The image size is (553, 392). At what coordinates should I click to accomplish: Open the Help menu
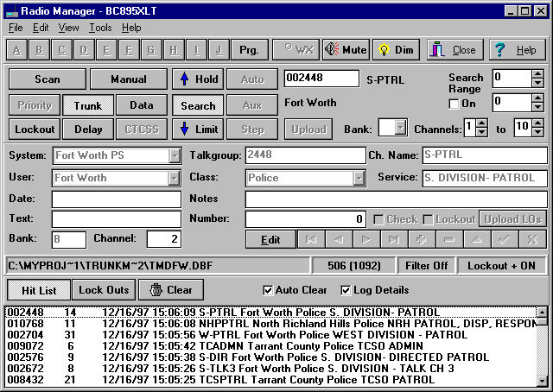pos(131,28)
